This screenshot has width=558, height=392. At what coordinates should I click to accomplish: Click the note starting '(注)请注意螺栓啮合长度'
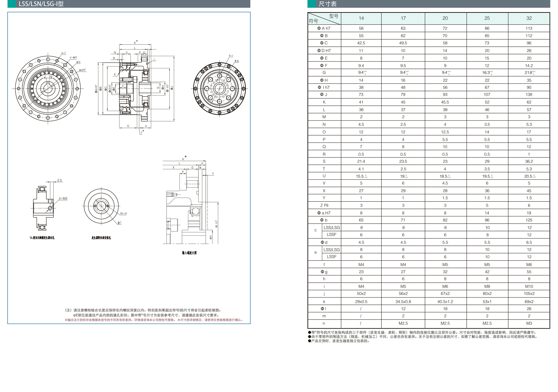(143, 310)
